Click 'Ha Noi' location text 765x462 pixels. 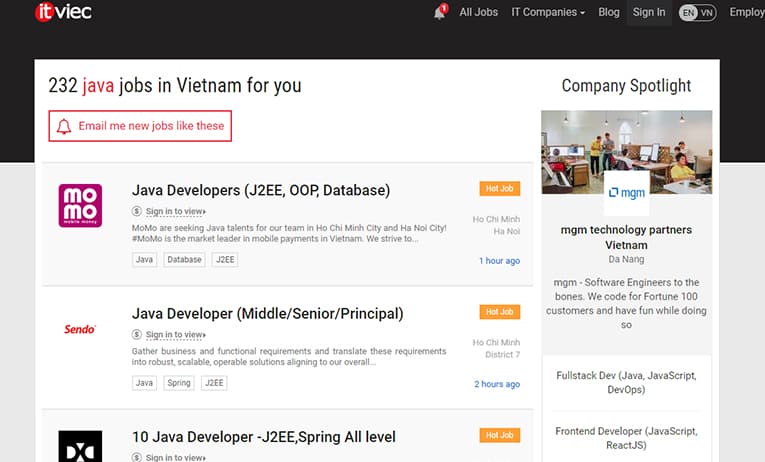506,231
